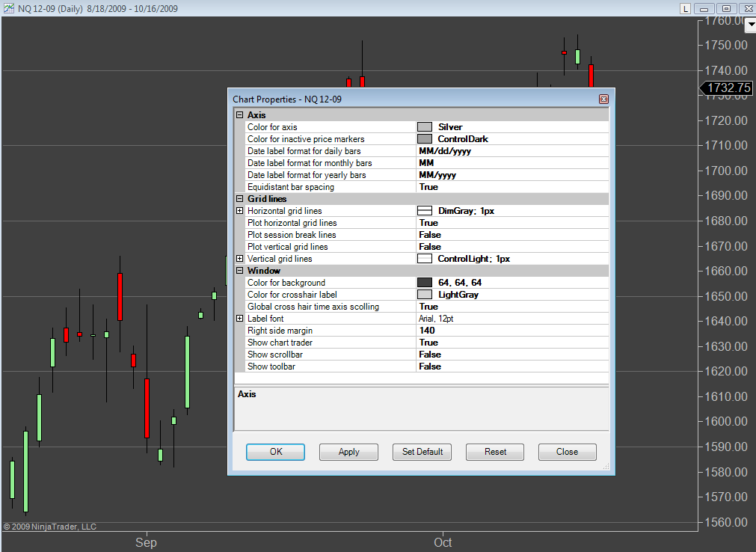
Task: Click the Sep label on time axis
Action: pyautogui.click(x=146, y=542)
